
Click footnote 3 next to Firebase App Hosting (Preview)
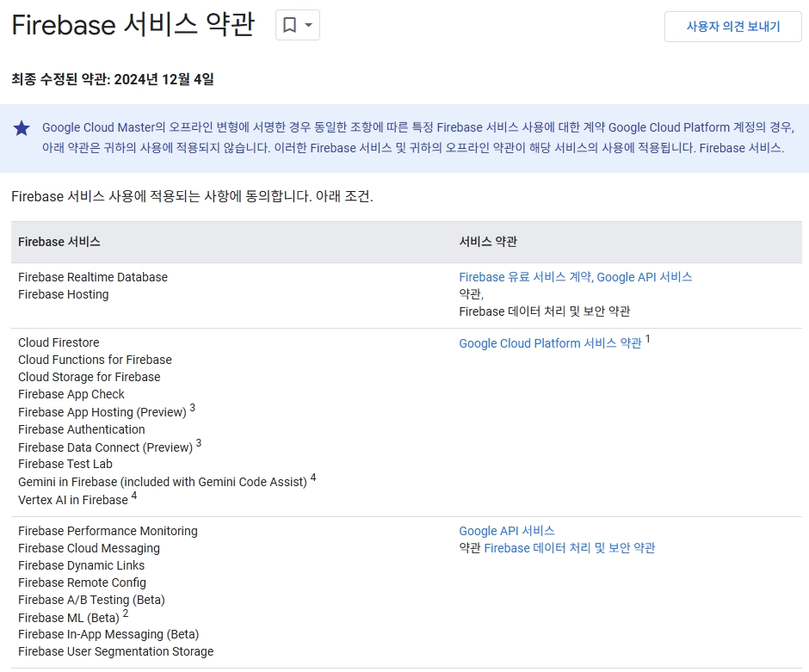193,408
